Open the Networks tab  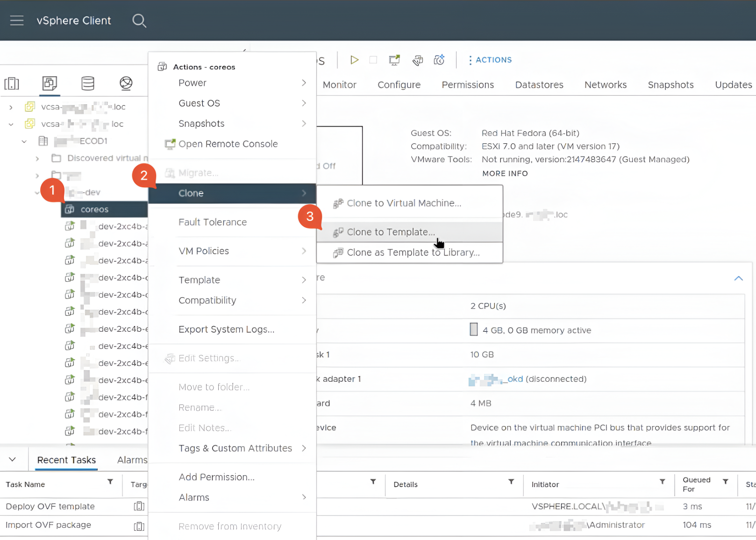(606, 85)
